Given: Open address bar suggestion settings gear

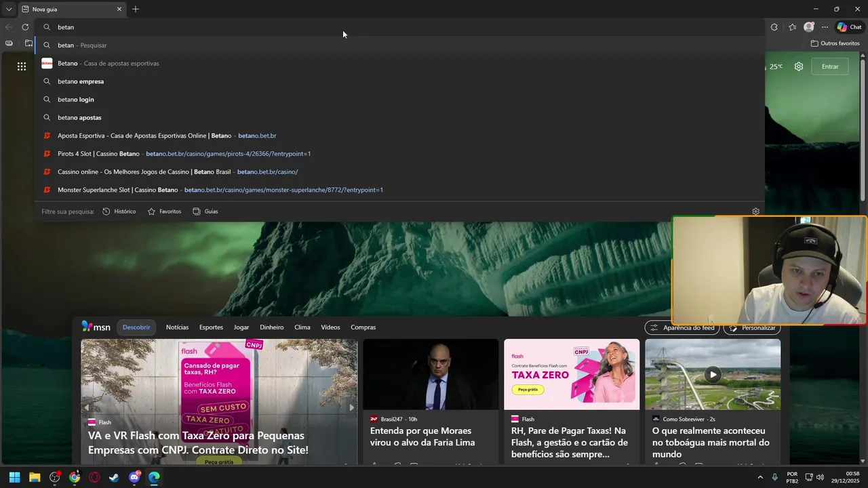Looking at the screenshot, I should (x=755, y=211).
